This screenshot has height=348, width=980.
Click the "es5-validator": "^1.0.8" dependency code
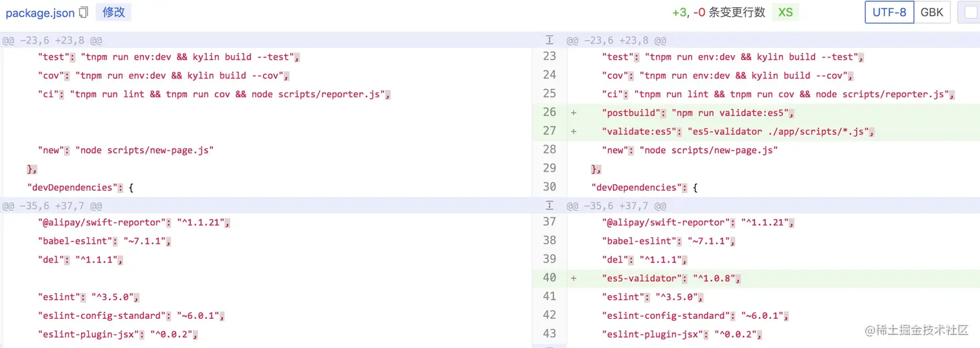(x=671, y=279)
